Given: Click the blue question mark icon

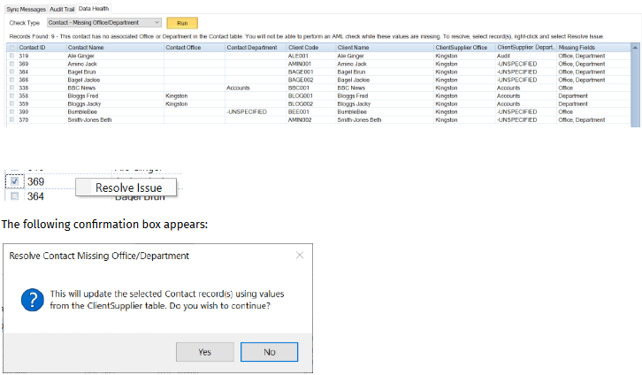Looking at the screenshot, I should (32, 300).
